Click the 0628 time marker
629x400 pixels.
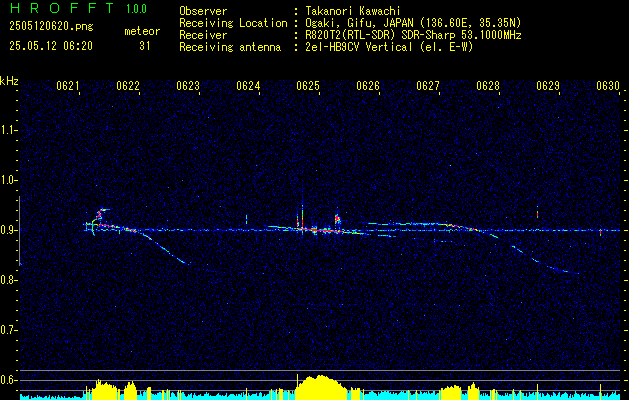coord(488,85)
